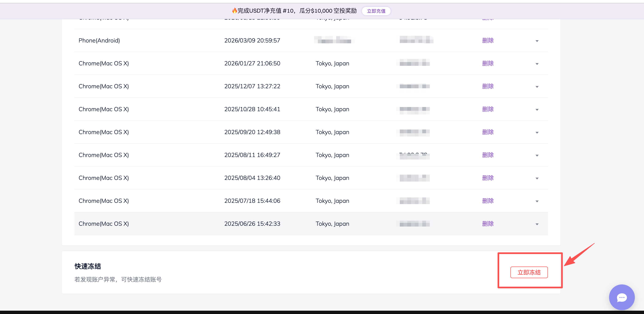Expand the 2025/07/18 row dropdown arrow
Screen dimensions: 644x314
537,201
